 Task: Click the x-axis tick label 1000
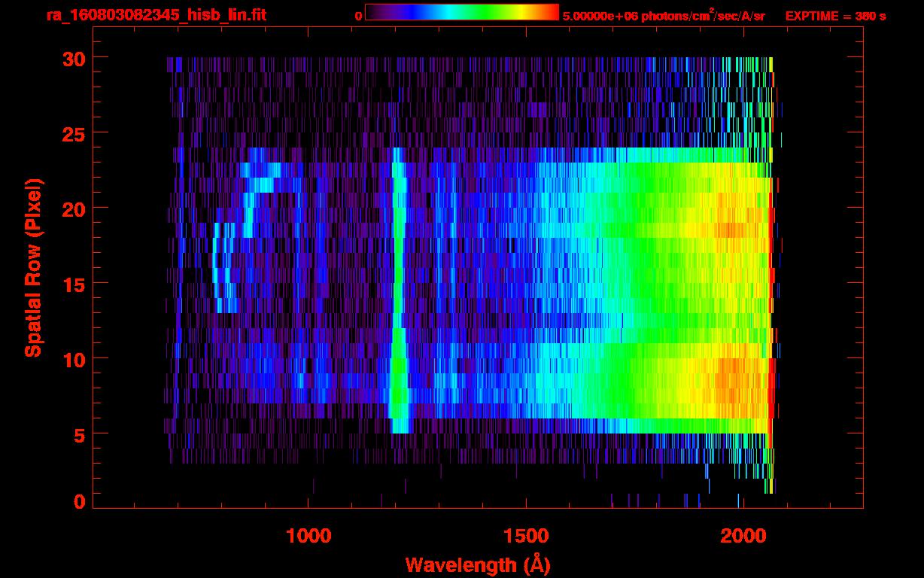coord(309,536)
